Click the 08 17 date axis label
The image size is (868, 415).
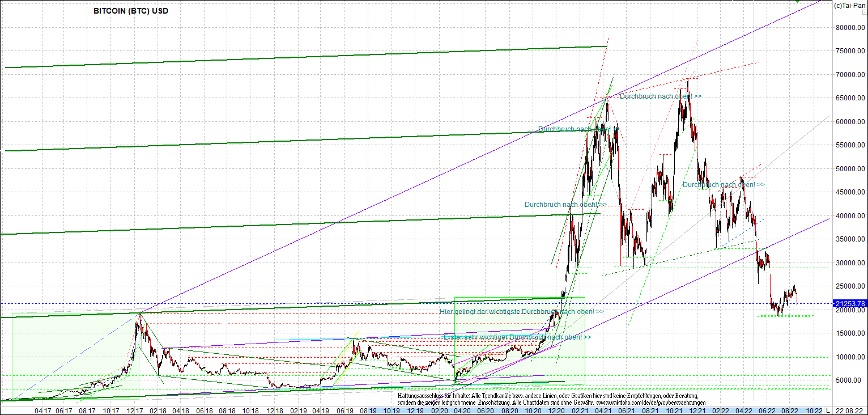tap(88, 410)
